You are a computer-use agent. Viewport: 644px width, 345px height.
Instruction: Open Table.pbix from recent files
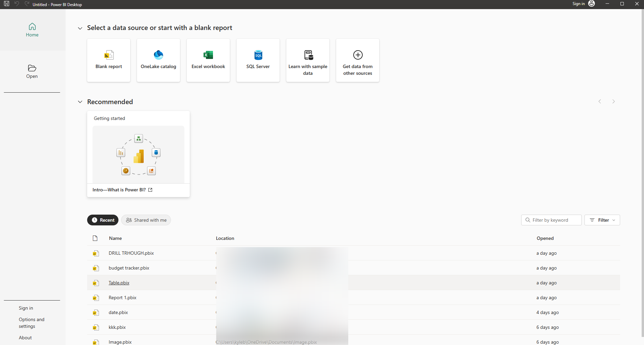[119, 283]
